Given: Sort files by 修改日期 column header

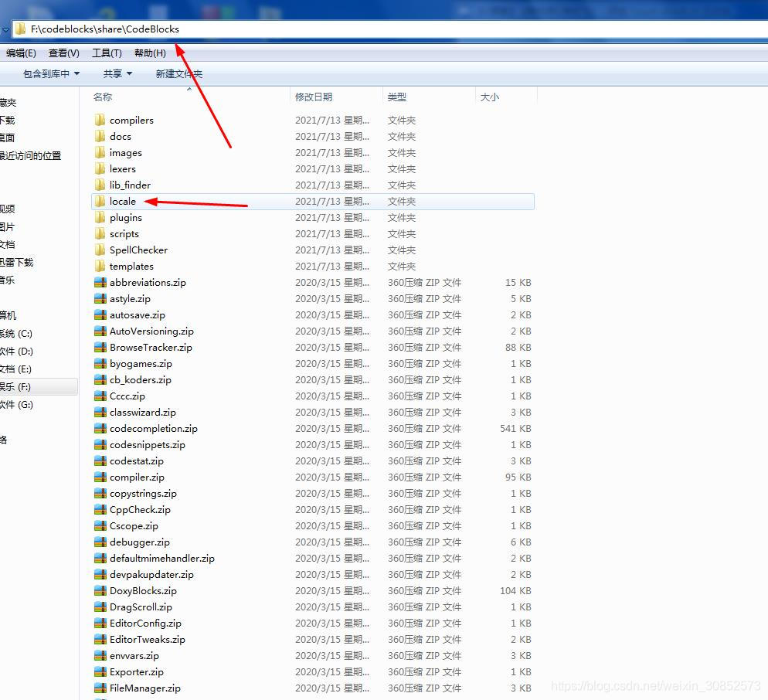Looking at the screenshot, I should (314, 97).
